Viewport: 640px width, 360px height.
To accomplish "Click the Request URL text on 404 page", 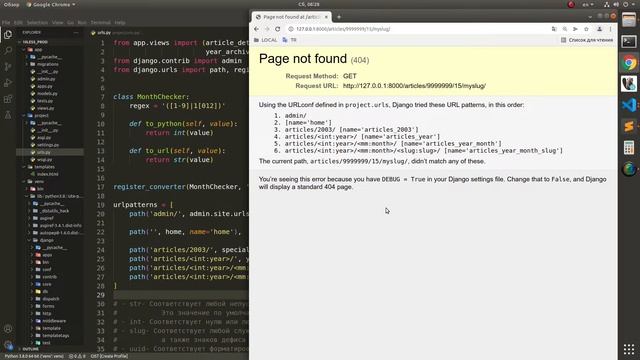I will coord(414,86).
